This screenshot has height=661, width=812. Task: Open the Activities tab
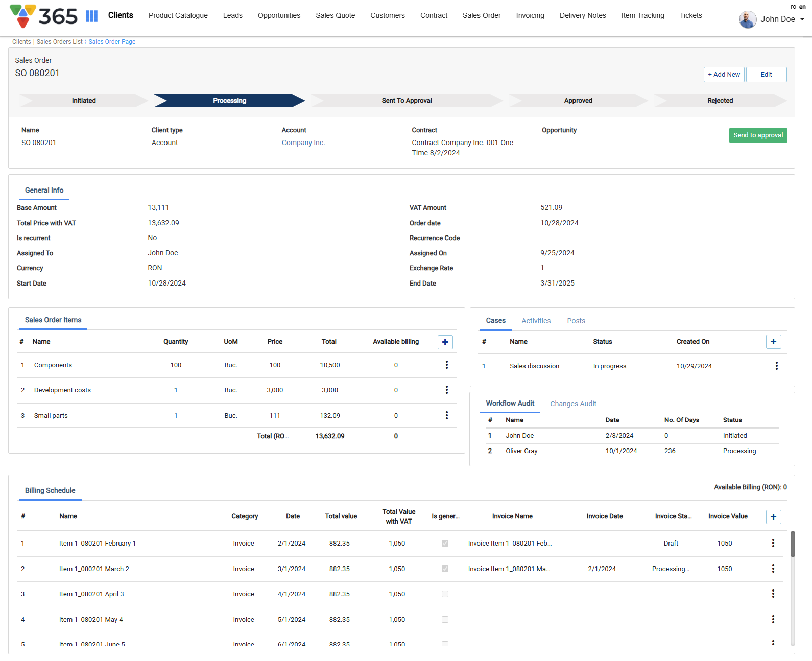[536, 321]
